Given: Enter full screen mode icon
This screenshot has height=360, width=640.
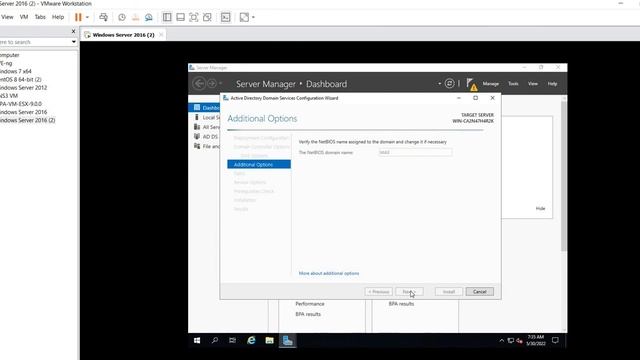Looking at the screenshot, I should click(194, 17).
